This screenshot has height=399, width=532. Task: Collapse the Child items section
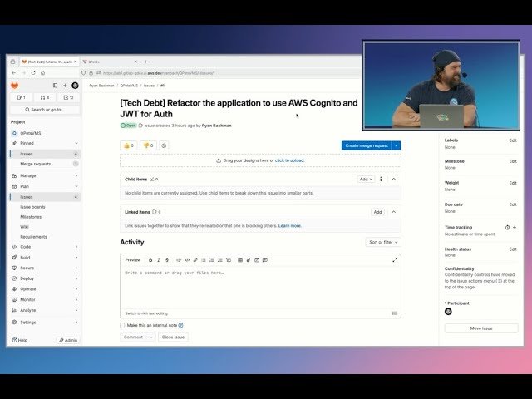[x=393, y=180]
